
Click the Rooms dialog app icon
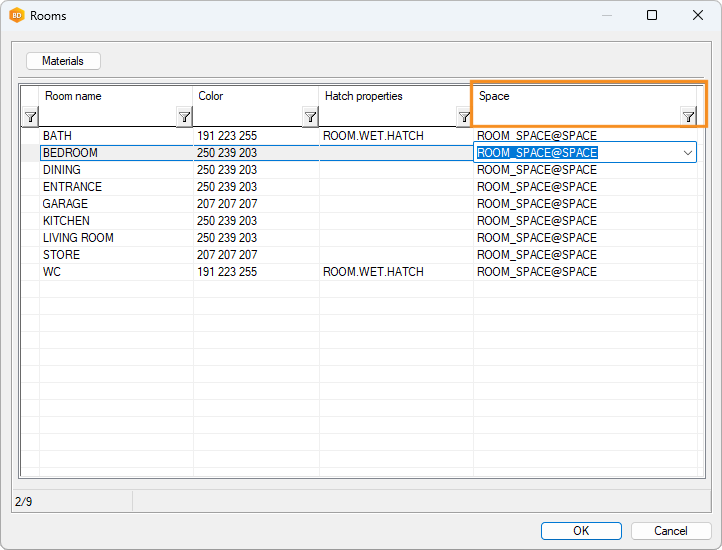16,16
